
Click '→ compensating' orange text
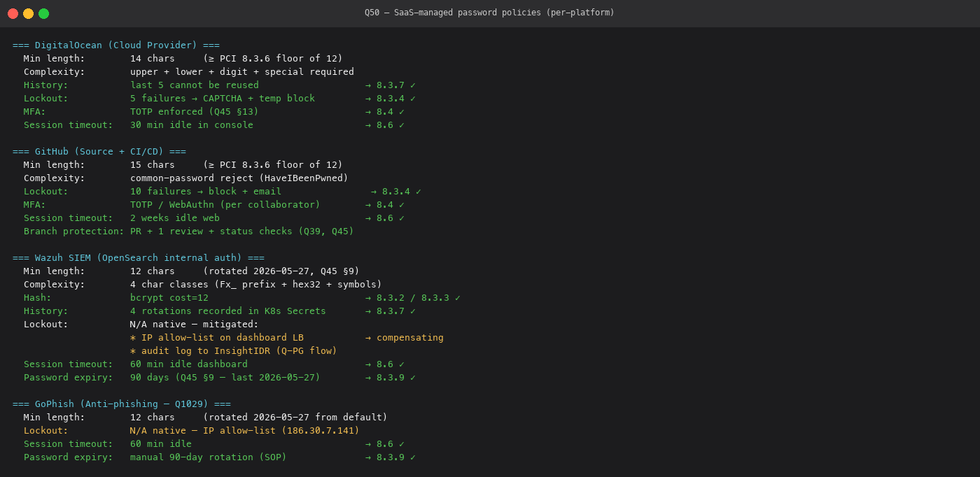405,337
